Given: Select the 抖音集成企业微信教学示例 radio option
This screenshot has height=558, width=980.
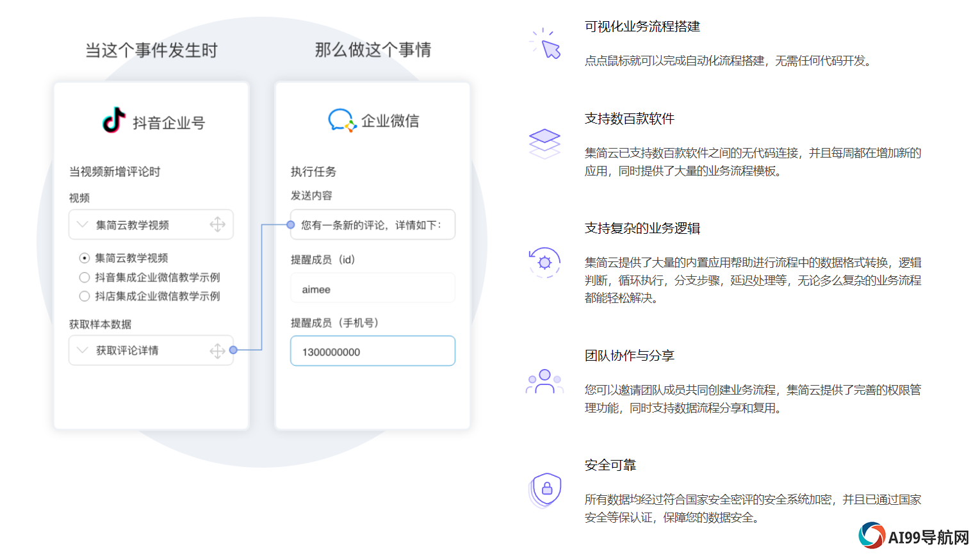Looking at the screenshot, I should (85, 277).
